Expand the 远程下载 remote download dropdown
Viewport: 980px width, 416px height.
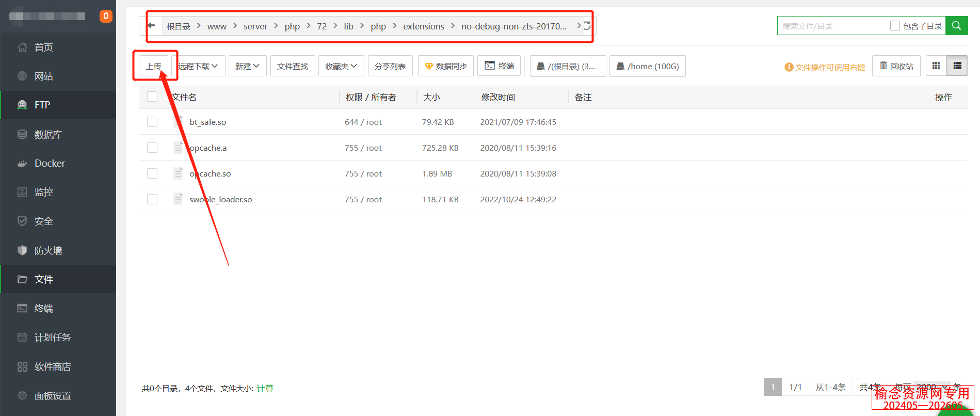click(198, 66)
